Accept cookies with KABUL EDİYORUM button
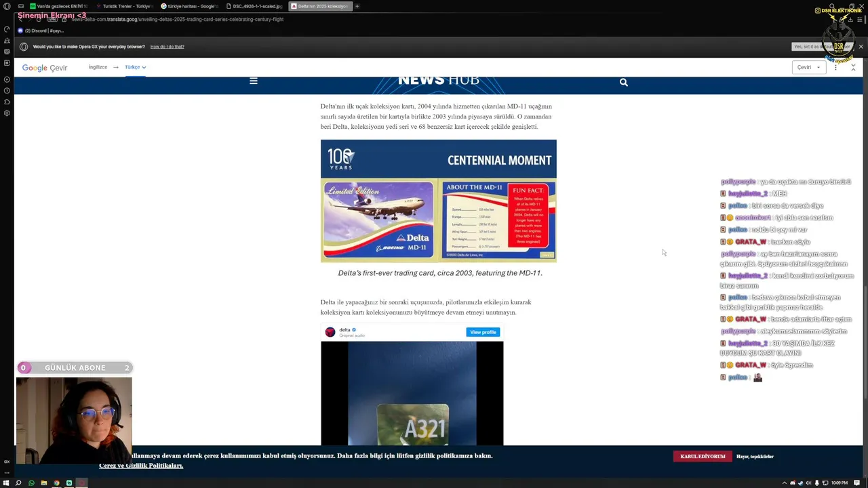The width and height of the screenshot is (868, 488). tap(703, 456)
